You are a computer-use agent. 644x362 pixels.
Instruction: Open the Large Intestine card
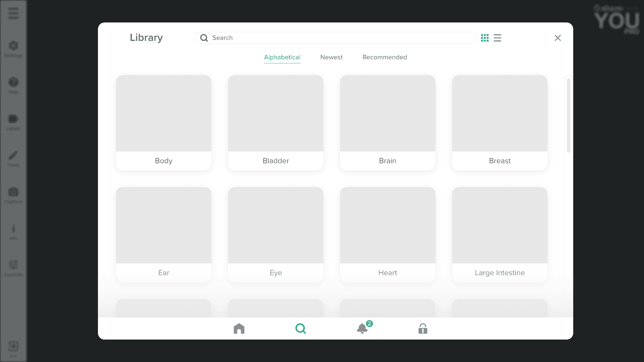500,235
